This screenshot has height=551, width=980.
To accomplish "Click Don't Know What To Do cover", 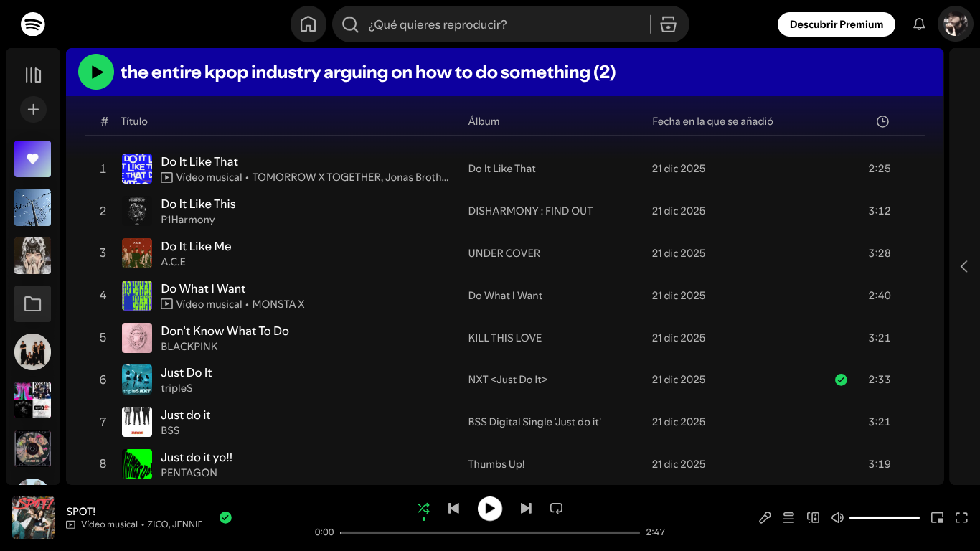I will click(137, 338).
